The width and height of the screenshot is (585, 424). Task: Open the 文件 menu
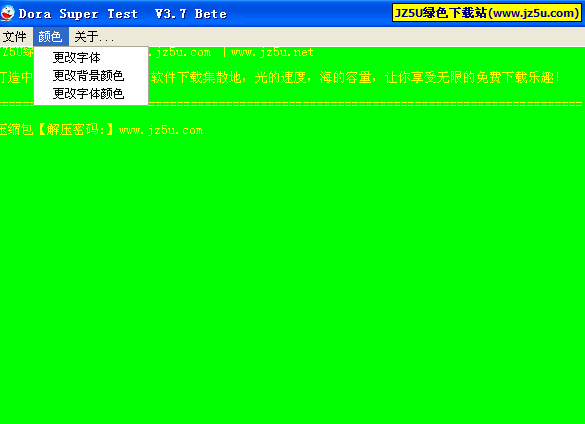[15, 37]
